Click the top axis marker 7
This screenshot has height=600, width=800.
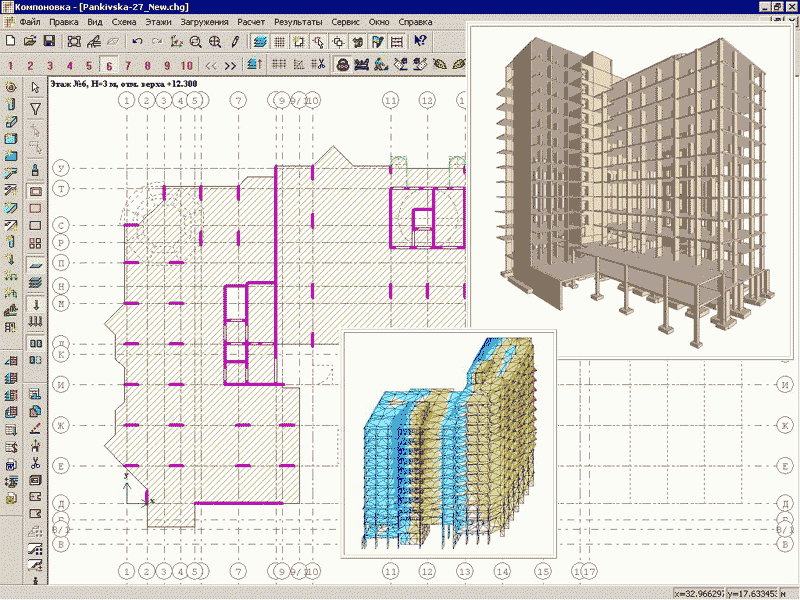coord(238,101)
